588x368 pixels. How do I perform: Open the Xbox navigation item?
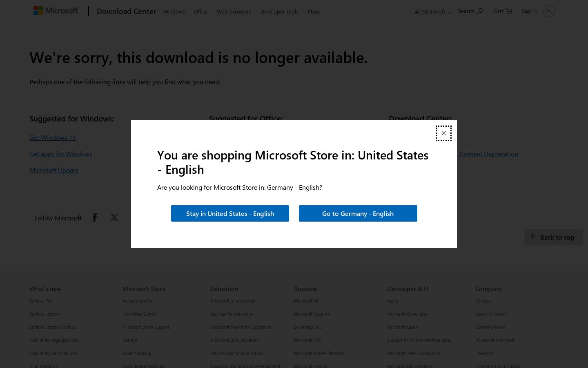(314, 11)
